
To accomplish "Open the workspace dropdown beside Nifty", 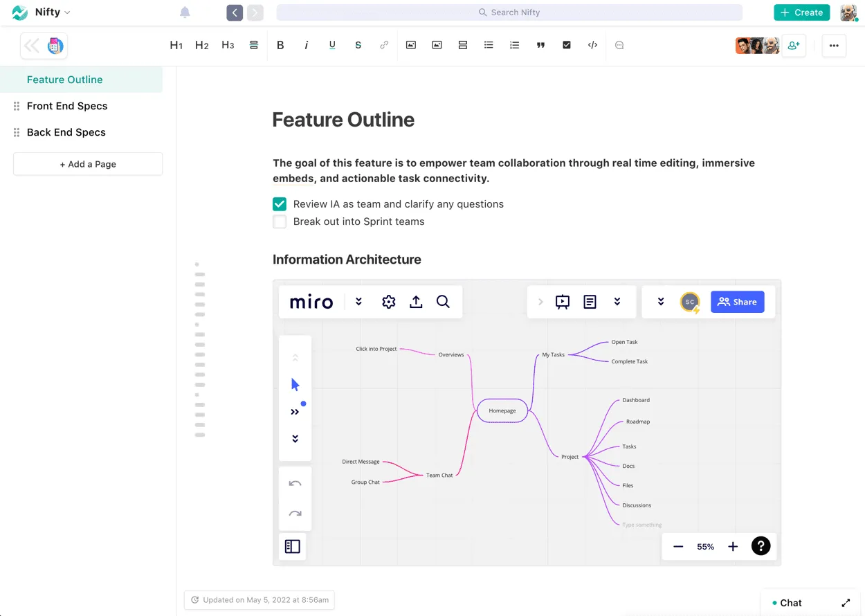I will pos(67,12).
